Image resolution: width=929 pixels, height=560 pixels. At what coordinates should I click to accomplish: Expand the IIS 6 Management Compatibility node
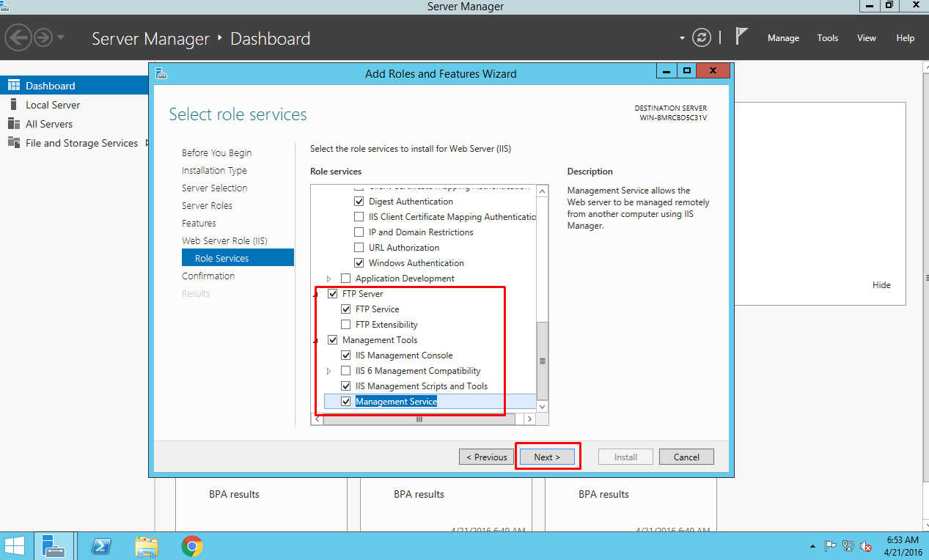click(x=328, y=371)
